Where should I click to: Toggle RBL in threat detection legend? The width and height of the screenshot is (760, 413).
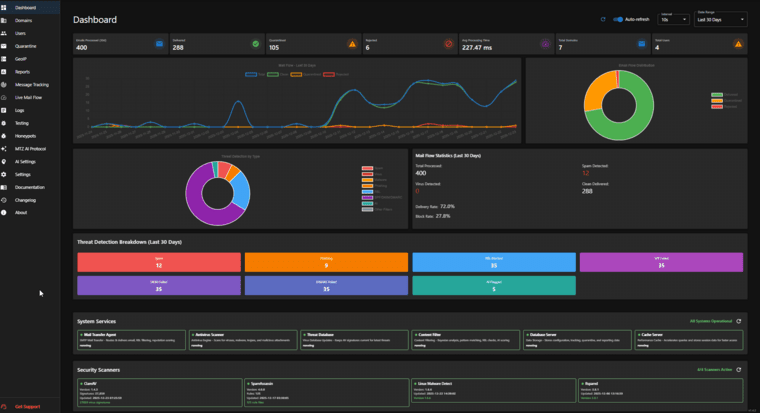tap(371, 192)
